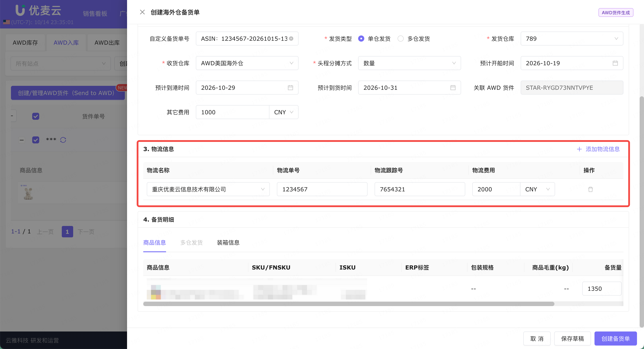Viewport: 644px width, 349px height.
Task: Toggle the checkbox in the *** row
Action: [35, 140]
